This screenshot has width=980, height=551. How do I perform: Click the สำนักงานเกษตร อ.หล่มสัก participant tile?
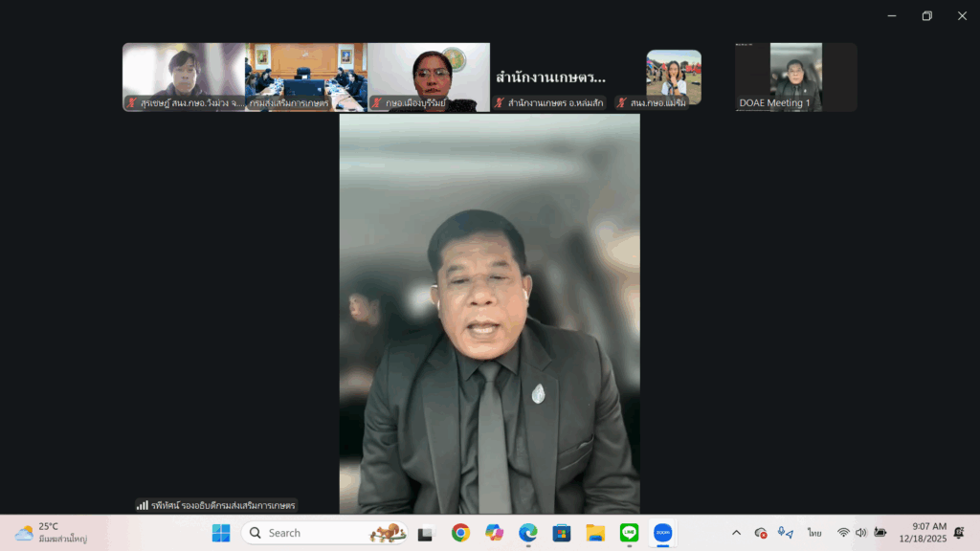pos(550,77)
